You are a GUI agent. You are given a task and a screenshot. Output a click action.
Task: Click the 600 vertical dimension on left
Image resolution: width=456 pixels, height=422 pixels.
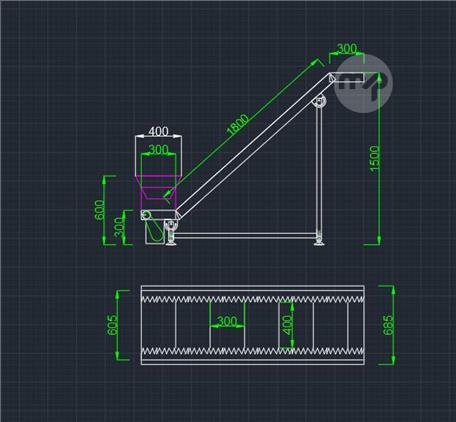click(100, 210)
